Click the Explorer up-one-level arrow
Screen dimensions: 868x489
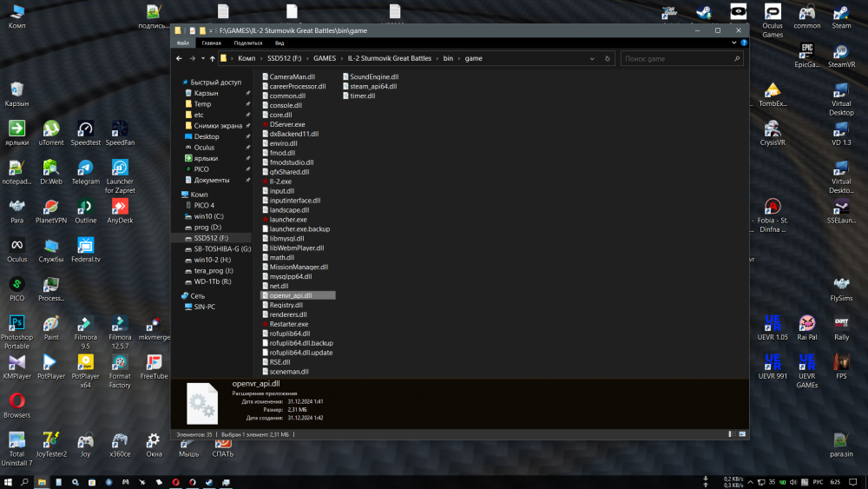[x=212, y=58]
